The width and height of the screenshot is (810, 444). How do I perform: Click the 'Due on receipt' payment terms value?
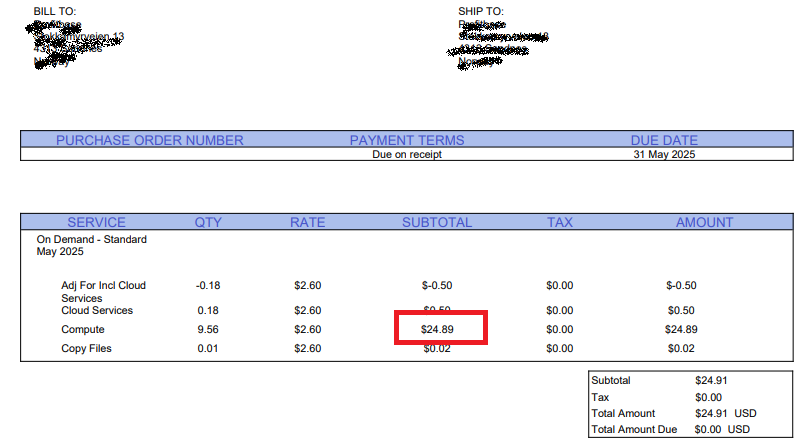pyautogui.click(x=406, y=155)
